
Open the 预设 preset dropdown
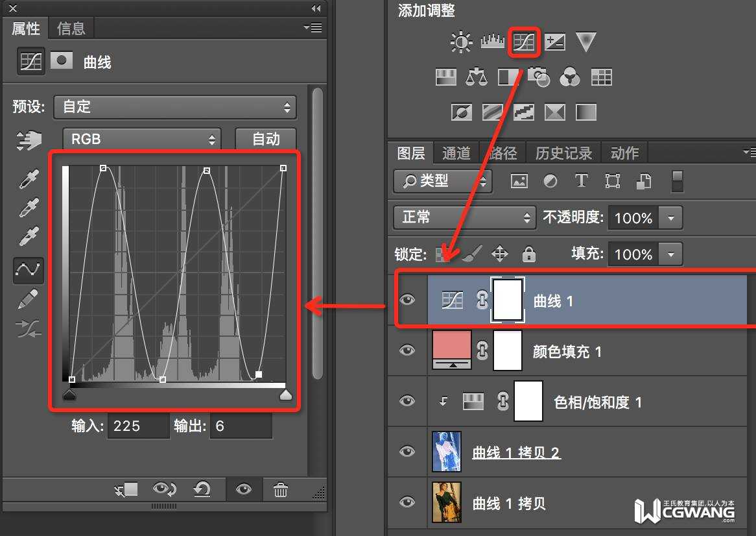[x=175, y=107]
